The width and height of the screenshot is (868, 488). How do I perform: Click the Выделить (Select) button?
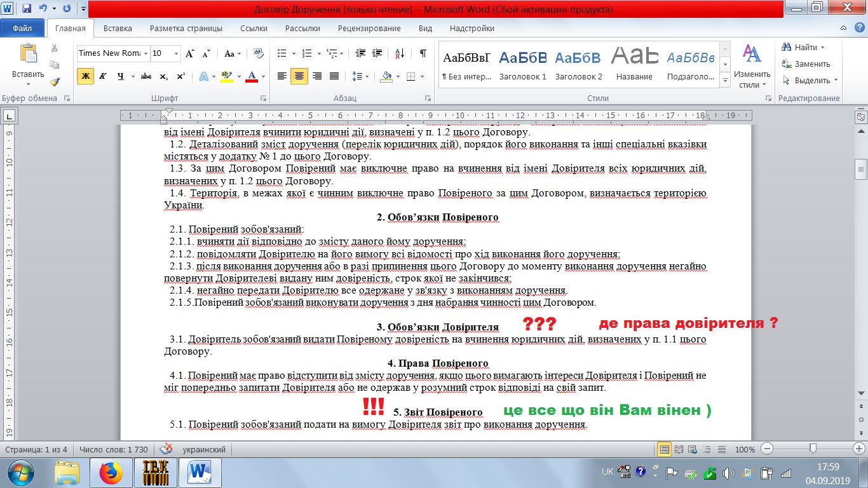coord(810,81)
